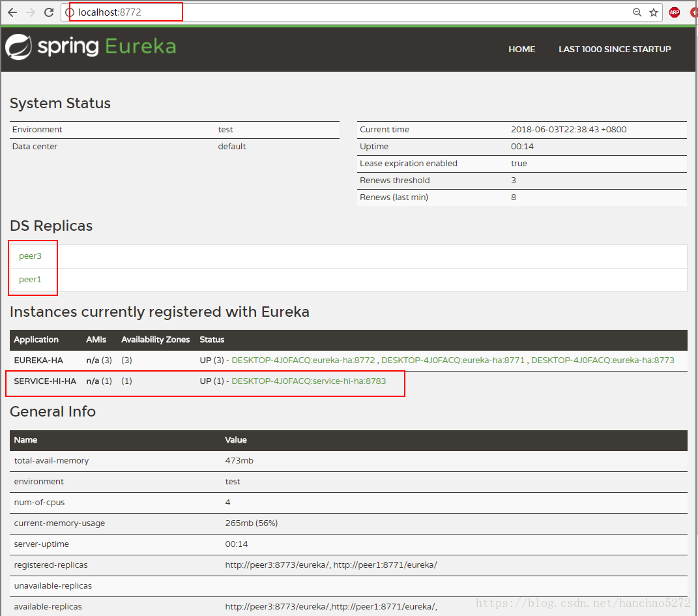Screen dimensions: 698x616
Task: Click the Name header in General Info
Action: click(x=25, y=440)
